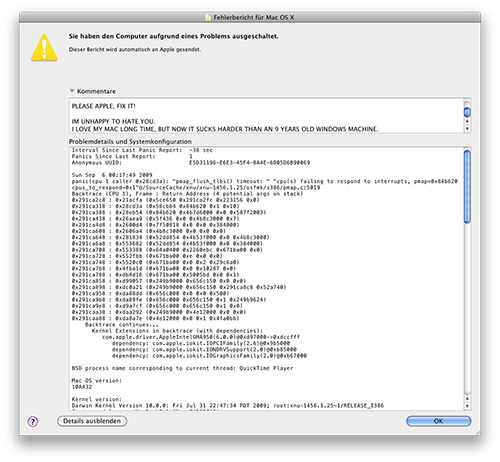
Task: Click the 0x291ca9b8 backtrace row
Action: tap(169, 300)
